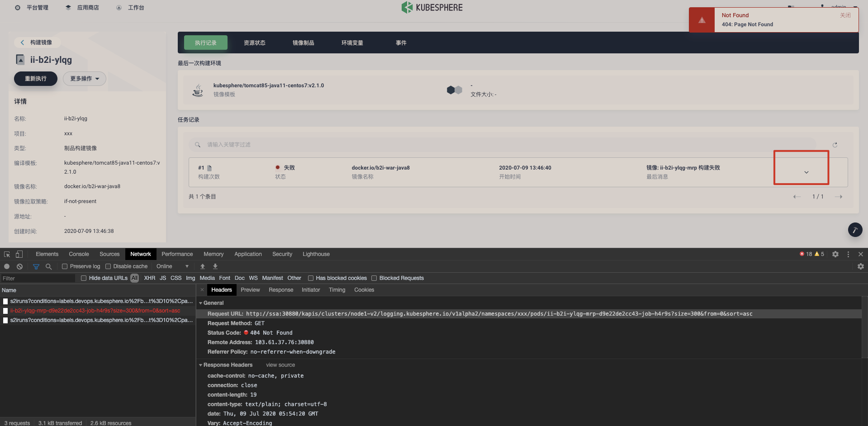Image resolution: width=868 pixels, height=426 pixels.
Task: Click the clear network log icon
Action: 19,266
